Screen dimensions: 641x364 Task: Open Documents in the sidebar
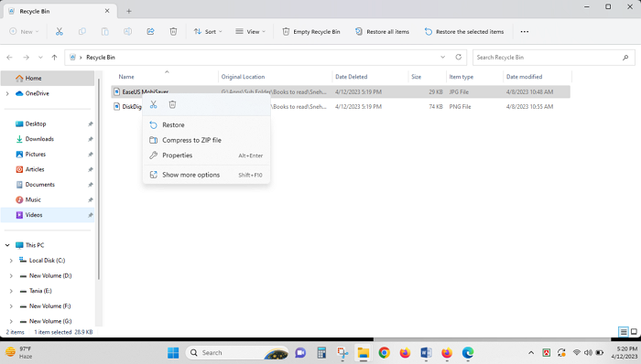coord(48,185)
